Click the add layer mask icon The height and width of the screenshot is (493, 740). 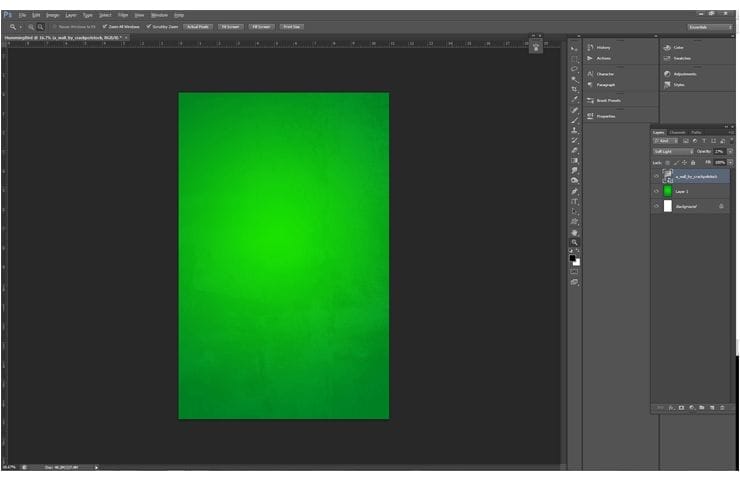pos(681,408)
